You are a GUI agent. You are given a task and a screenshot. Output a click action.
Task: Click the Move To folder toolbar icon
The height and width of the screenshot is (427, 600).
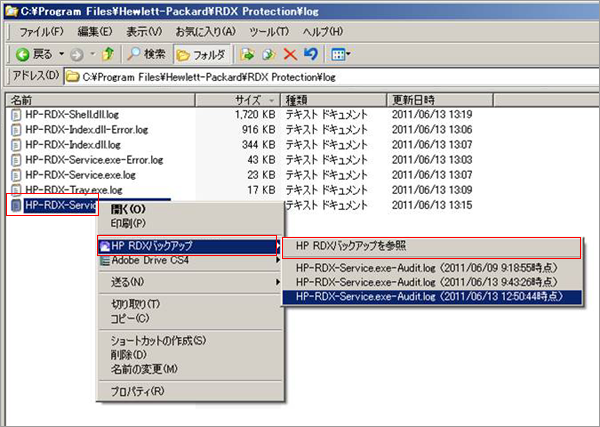pos(249,53)
